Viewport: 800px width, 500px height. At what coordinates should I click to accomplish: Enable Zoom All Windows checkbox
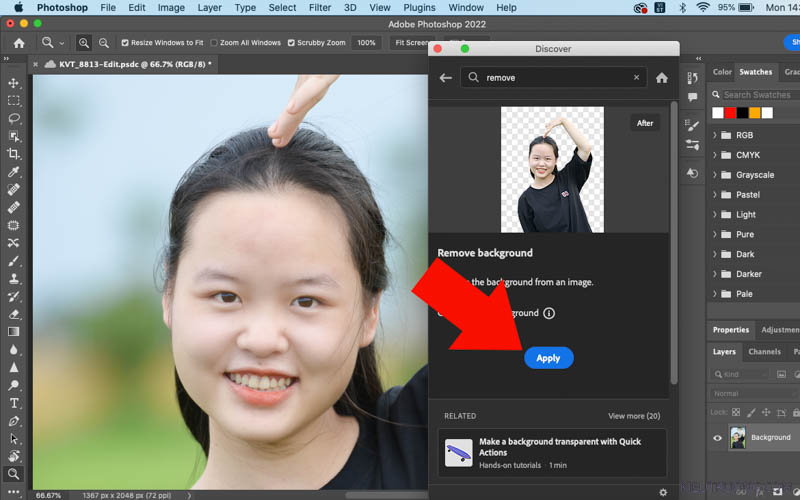[214, 43]
